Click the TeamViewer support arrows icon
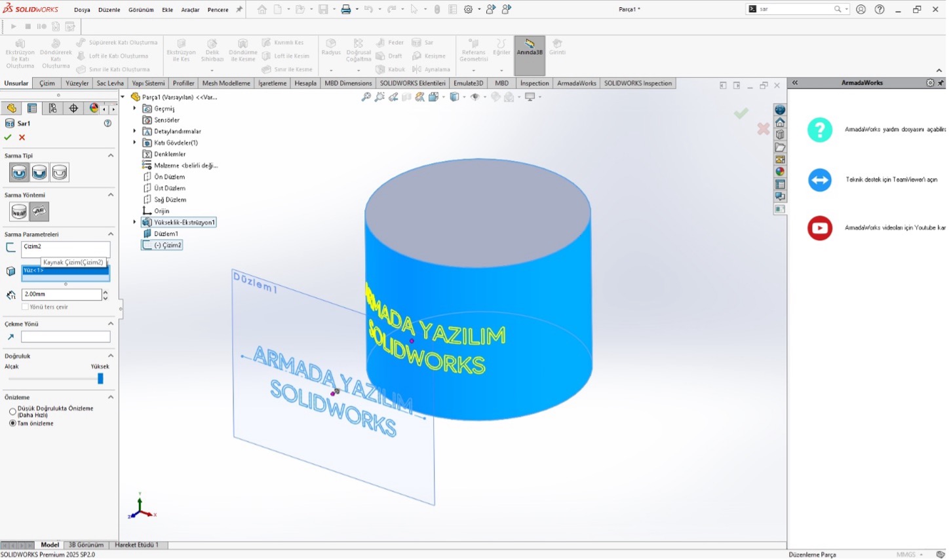Screen dimensions: 949x560 point(820,179)
